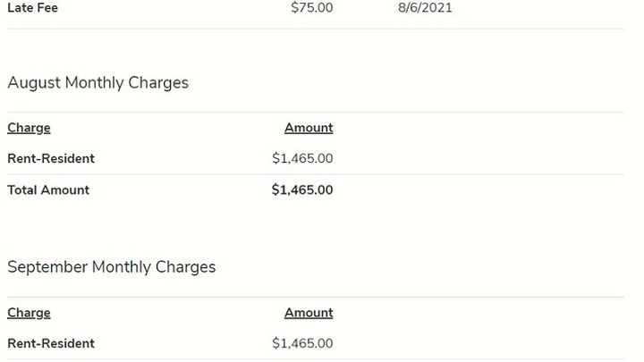The width and height of the screenshot is (644, 362).
Task: Click August Rent-Resident amount $1,465.00
Action: point(302,158)
